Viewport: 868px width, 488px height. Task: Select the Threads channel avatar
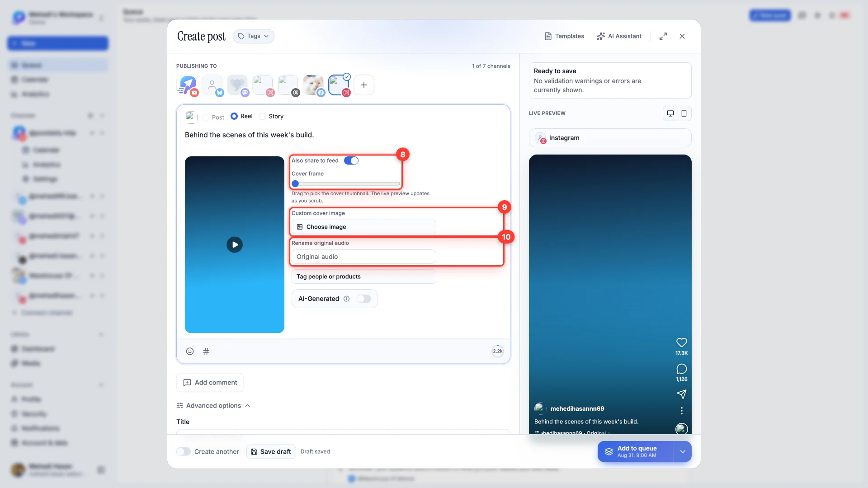click(x=288, y=85)
